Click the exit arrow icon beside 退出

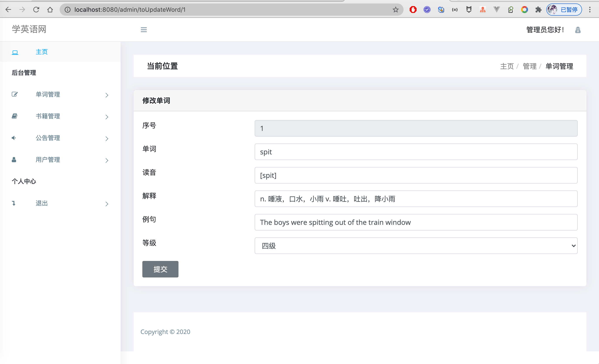pos(14,203)
